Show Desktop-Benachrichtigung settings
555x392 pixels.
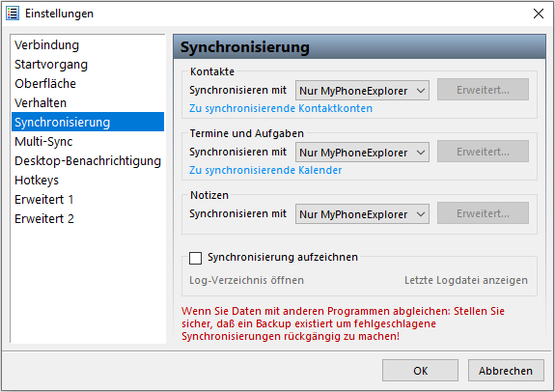[x=88, y=161]
